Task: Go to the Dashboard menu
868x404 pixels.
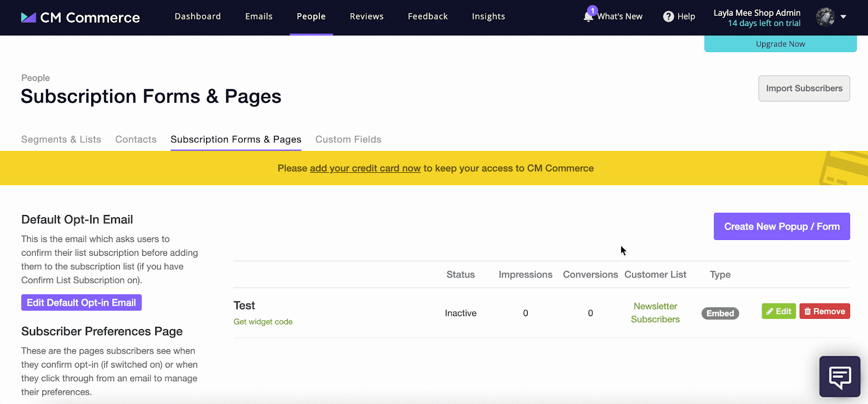Action: coord(197,16)
